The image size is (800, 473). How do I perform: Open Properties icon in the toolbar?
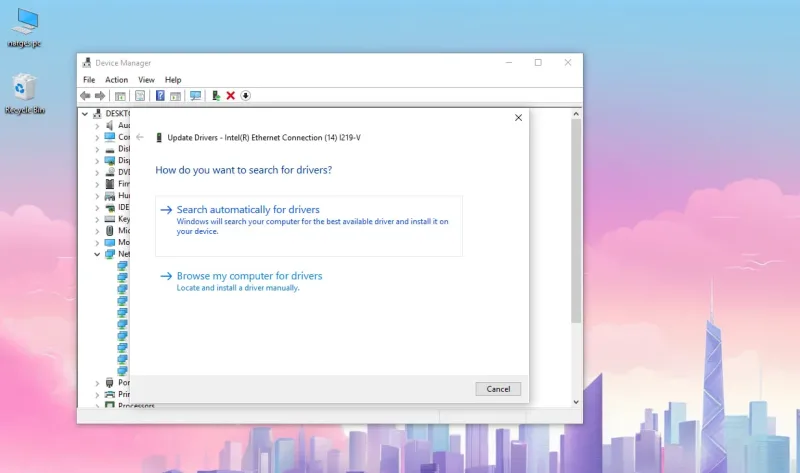(140, 96)
